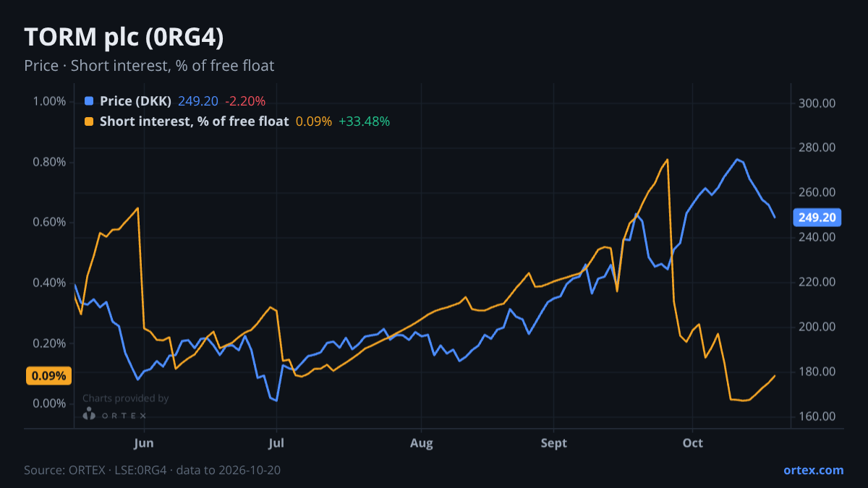
Task: Click the orange 0.09% axis tag
Action: (x=49, y=376)
